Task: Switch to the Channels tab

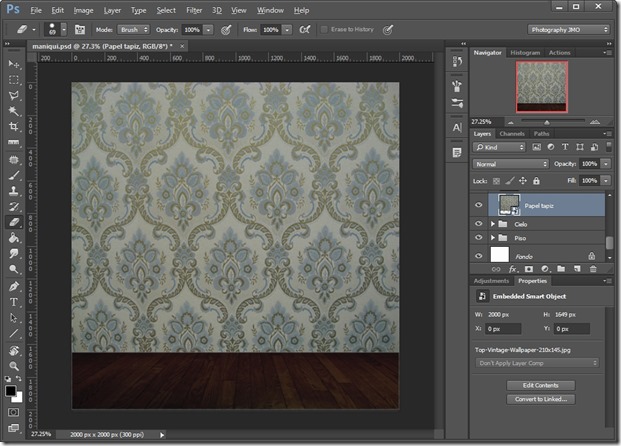Action: pyautogui.click(x=512, y=134)
